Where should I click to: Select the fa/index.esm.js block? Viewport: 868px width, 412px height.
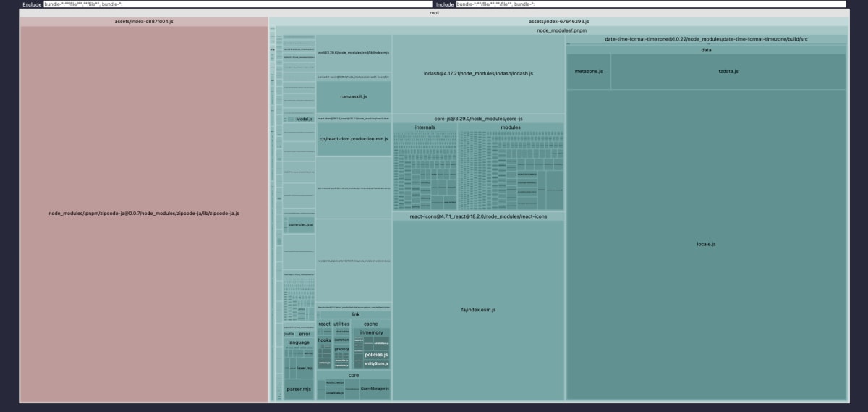click(x=478, y=310)
